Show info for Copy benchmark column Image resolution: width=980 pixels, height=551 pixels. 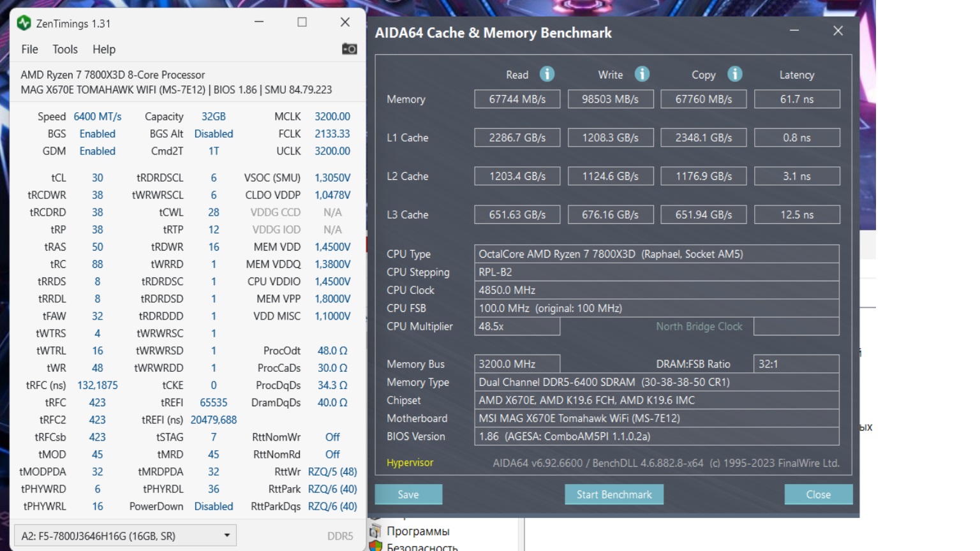(x=735, y=74)
